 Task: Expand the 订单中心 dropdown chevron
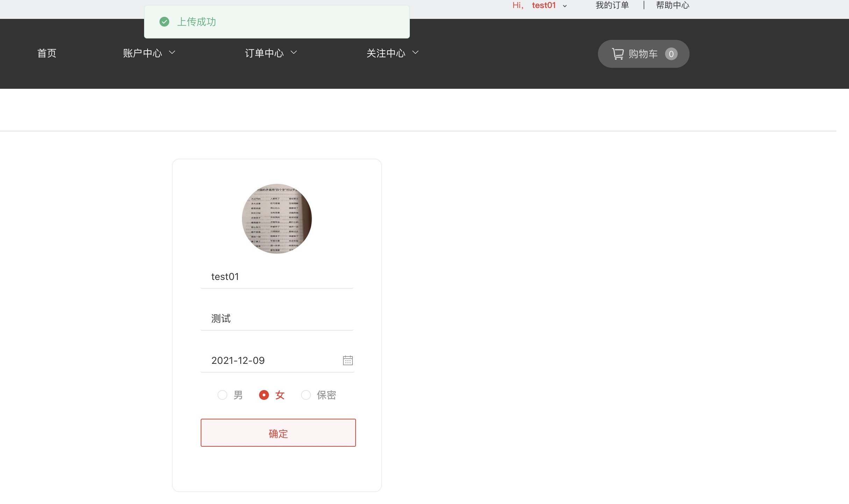pos(294,52)
